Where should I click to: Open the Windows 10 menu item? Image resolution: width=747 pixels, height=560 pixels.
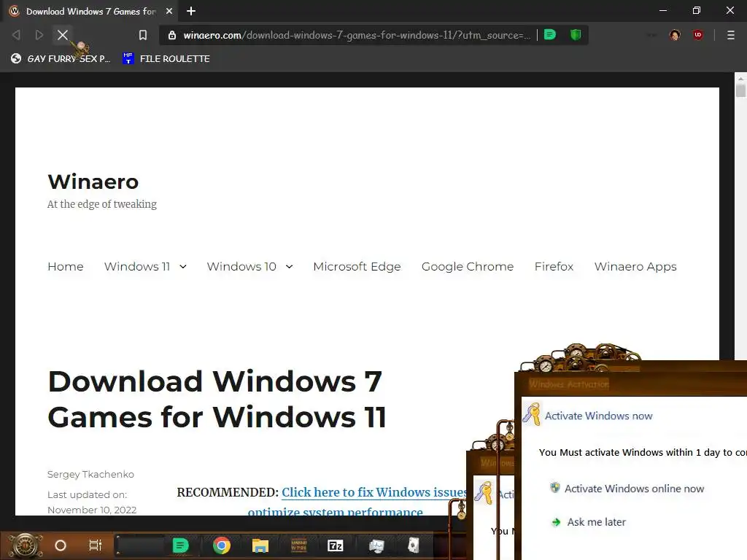(241, 266)
